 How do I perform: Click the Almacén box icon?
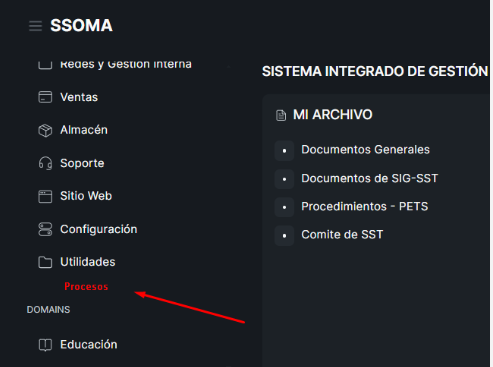point(45,130)
